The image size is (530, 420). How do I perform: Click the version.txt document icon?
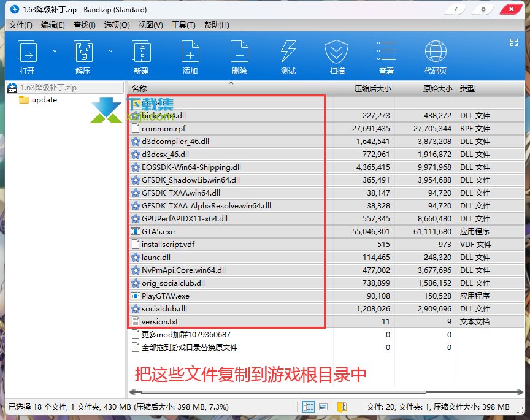tap(136, 322)
